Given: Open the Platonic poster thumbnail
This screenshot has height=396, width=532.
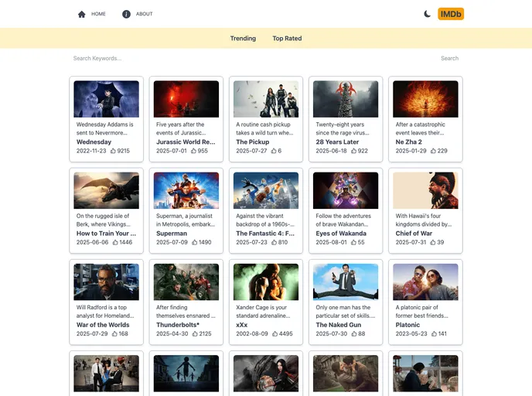Looking at the screenshot, I should point(425,282).
